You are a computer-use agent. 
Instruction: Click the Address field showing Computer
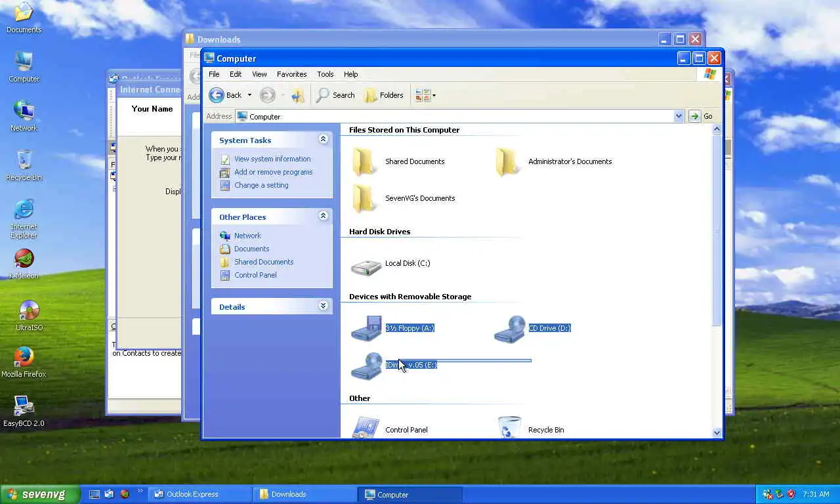[x=459, y=116]
